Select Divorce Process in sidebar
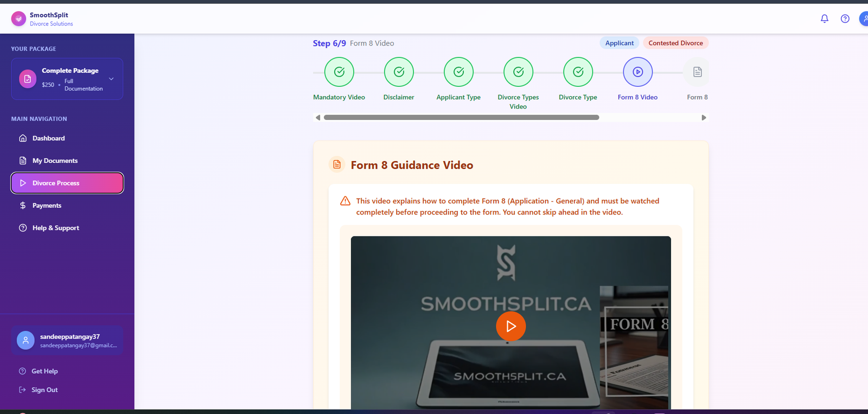 click(x=67, y=183)
